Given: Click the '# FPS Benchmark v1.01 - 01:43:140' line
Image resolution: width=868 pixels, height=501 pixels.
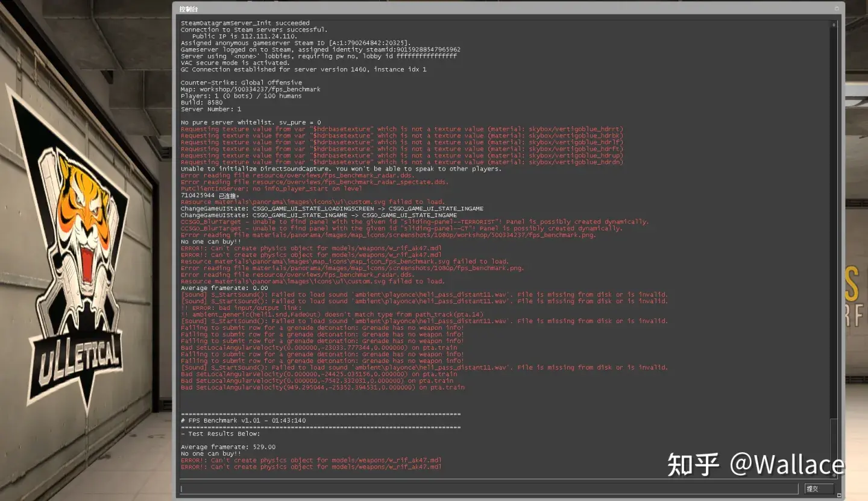Looking at the screenshot, I should coord(243,421).
